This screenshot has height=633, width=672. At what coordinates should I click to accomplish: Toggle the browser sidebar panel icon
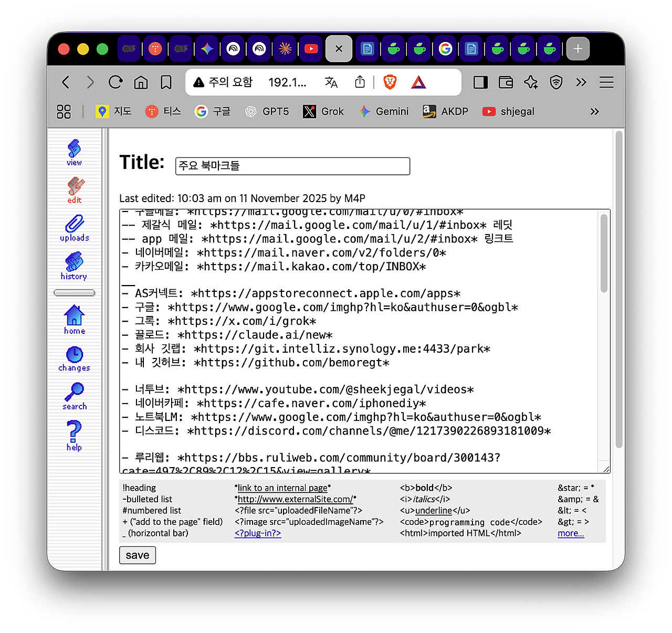tap(480, 82)
